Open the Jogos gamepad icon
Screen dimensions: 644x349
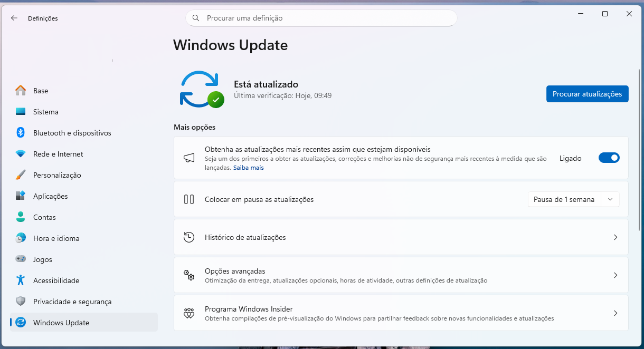(x=21, y=259)
